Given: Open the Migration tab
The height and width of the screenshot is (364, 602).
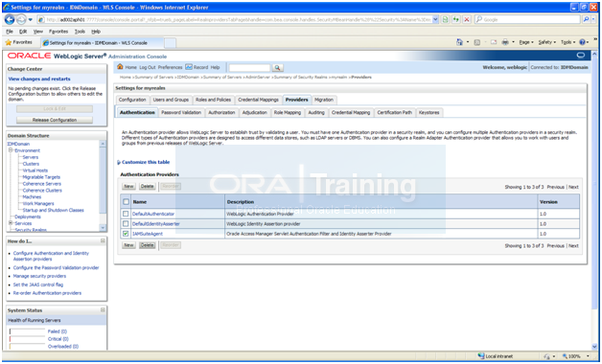Looking at the screenshot, I should coord(324,100).
